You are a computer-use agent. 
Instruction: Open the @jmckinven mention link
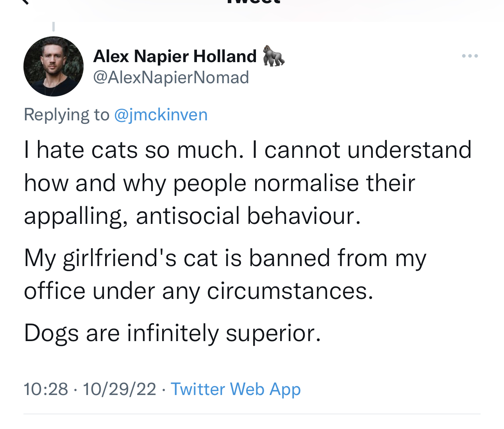point(161,115)
